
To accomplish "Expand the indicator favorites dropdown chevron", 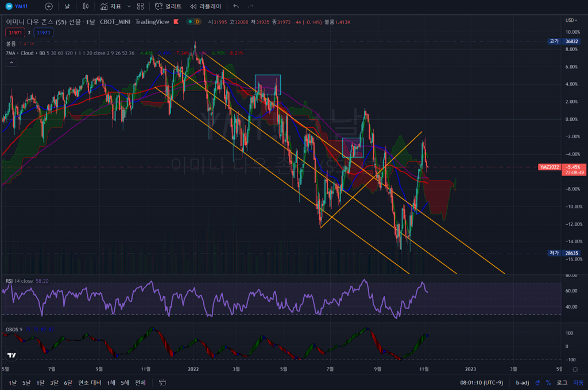I will [128, 6].
